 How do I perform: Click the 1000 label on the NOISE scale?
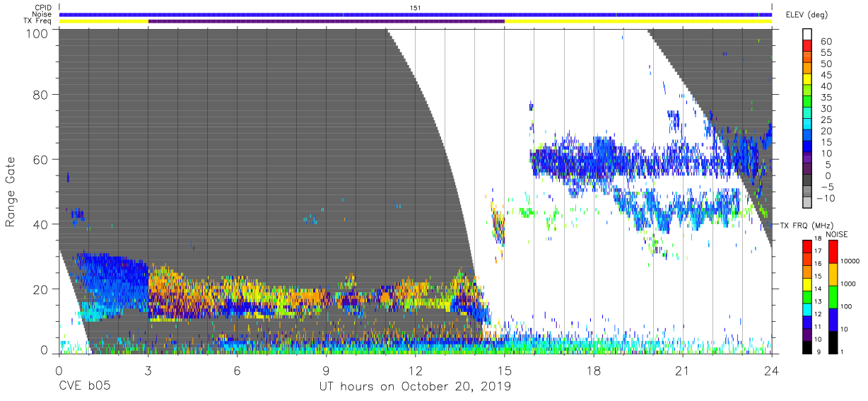coord(850,284)
